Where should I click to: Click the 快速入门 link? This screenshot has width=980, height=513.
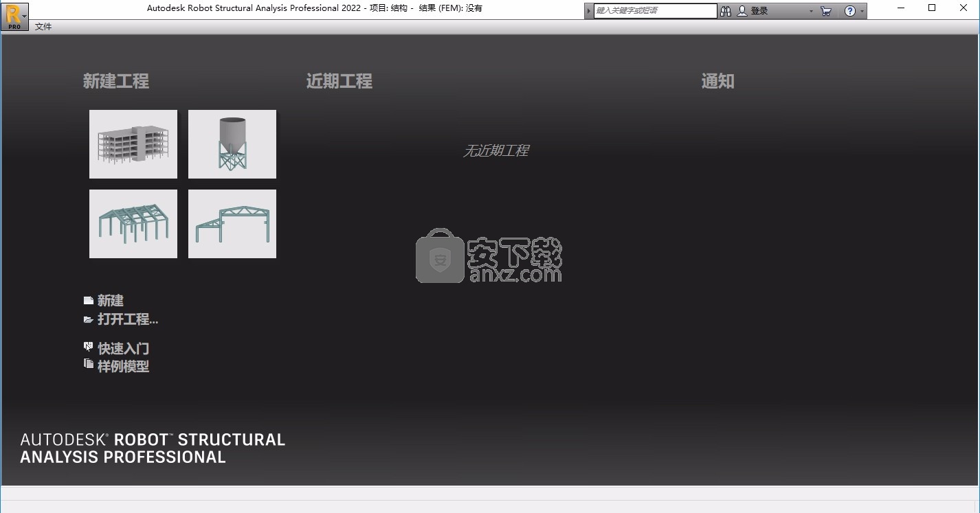point(124,349)
